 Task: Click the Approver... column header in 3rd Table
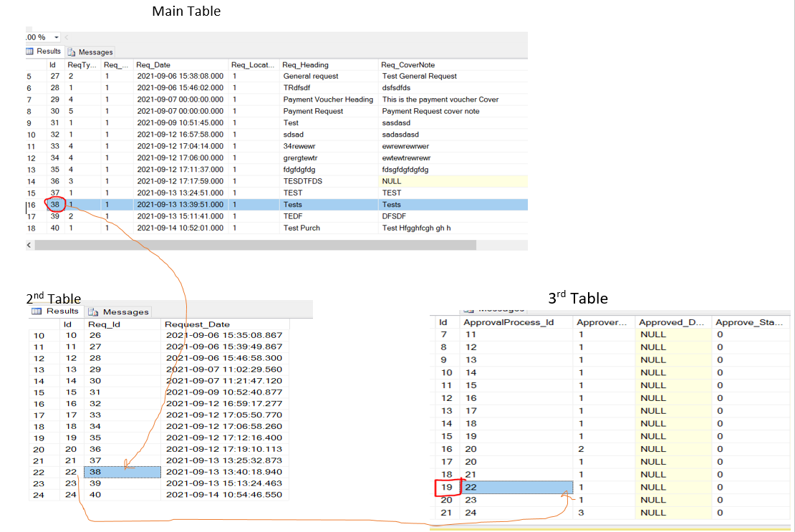(x=603, y=322)
